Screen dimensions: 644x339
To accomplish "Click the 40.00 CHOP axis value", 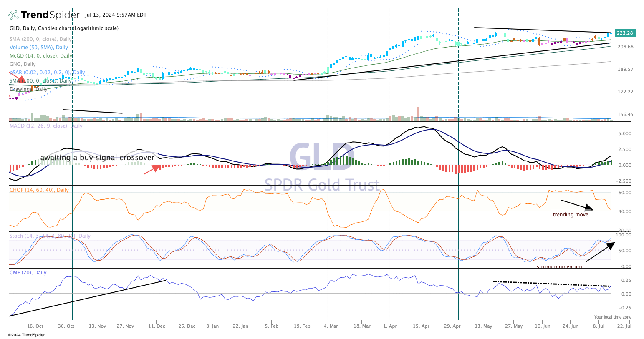I will (x=625, y=211).
